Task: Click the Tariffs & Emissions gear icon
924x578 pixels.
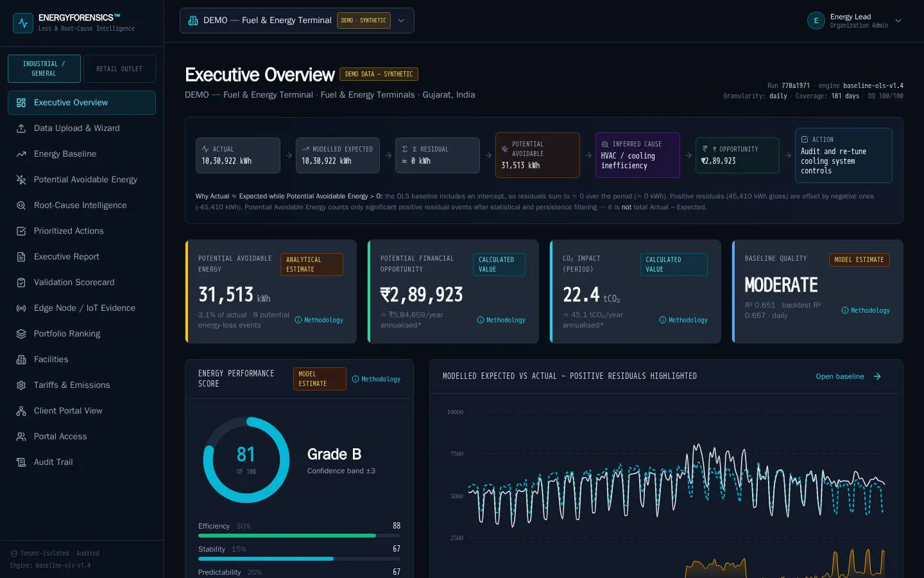Action: 21,385
